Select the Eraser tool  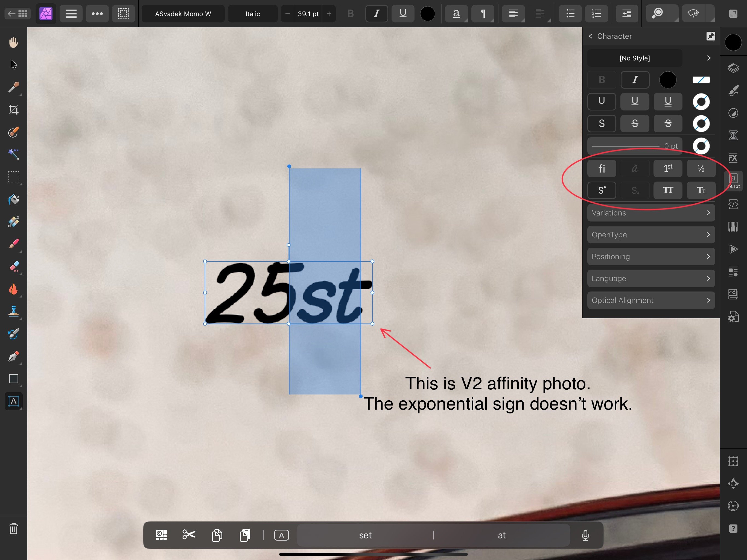tap(13, 267)
